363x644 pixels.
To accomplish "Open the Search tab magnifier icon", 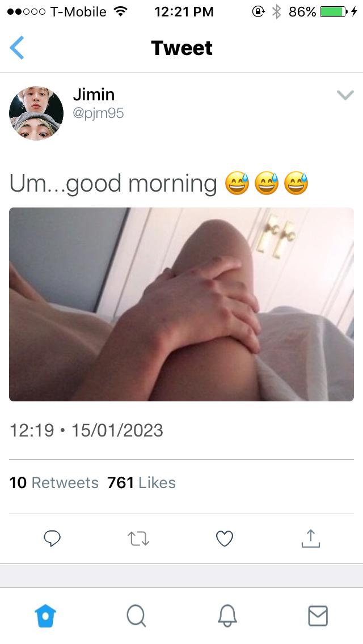I will click(x=136, y=616).
